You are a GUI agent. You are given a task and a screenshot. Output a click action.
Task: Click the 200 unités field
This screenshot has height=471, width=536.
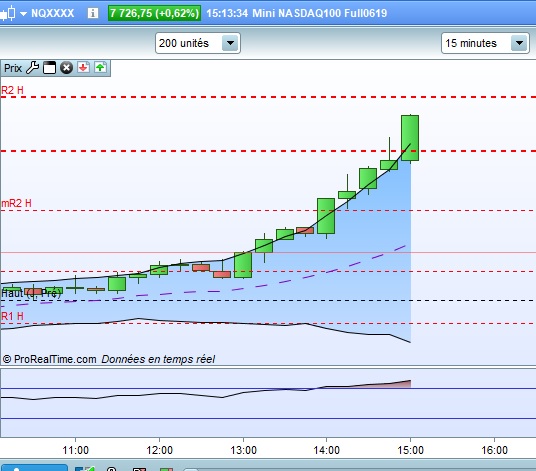click(x=198, y=43)
